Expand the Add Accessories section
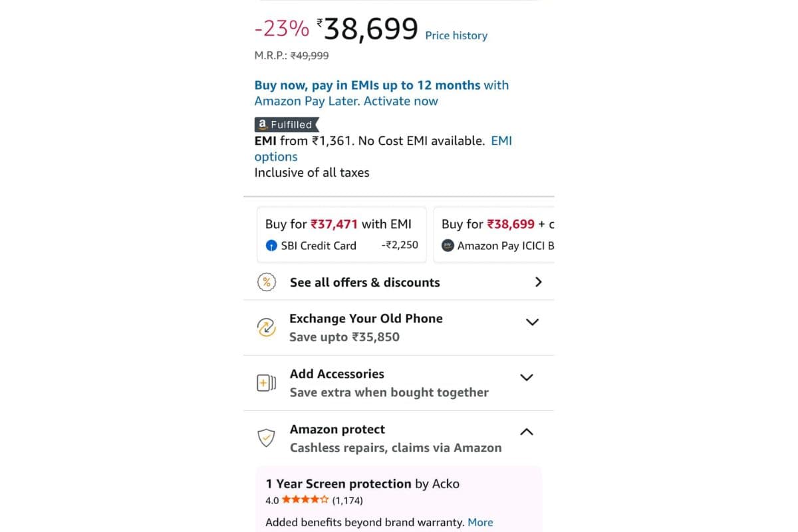This screenshot has height=532, width=798. coord(526,377)
